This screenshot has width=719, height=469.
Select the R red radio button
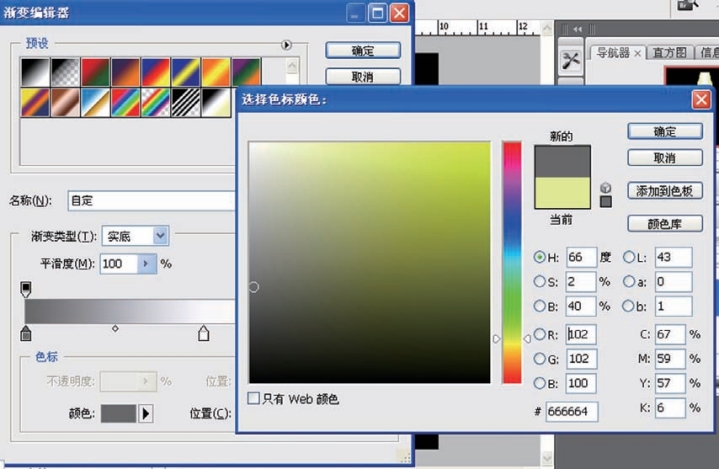coord(540,334)
